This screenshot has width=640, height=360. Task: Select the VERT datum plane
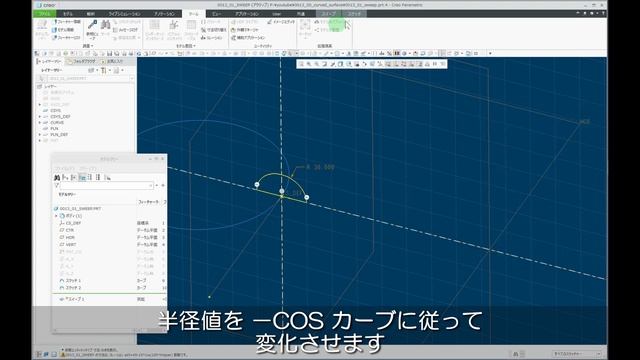(71, 244)
